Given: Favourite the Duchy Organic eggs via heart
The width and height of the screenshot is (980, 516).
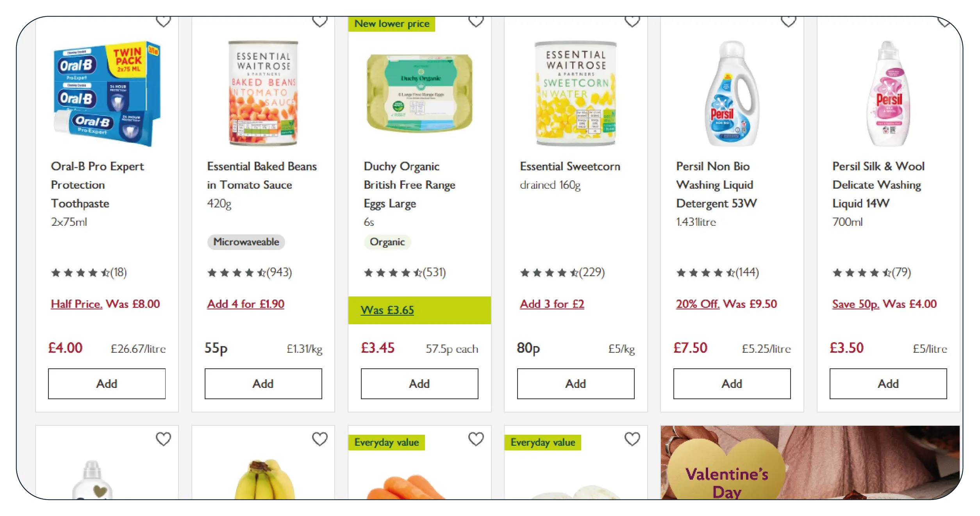Looking at the screenshot, I should [x=476, y=21].
